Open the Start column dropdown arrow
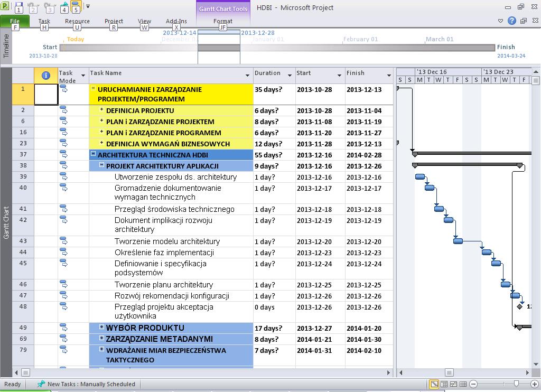541x392 pixels. coord(339,75)
